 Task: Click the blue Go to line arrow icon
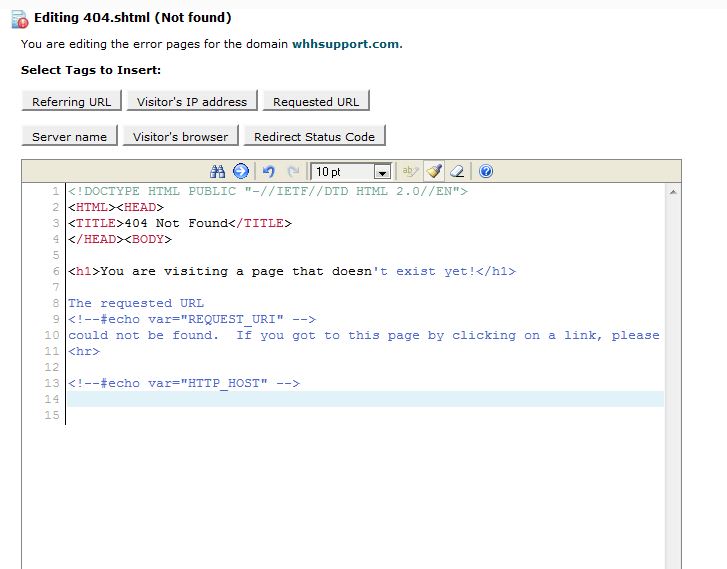pos(240,171)
